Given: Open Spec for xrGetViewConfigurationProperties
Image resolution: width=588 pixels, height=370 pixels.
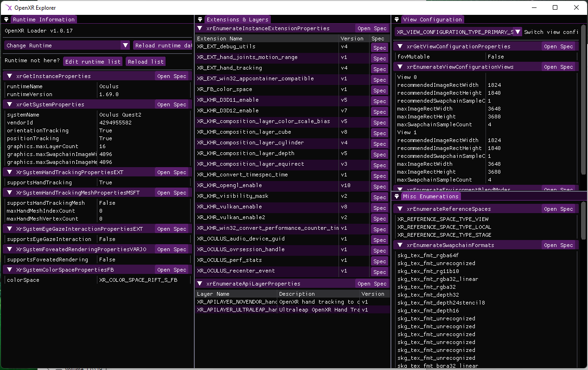Looking at the screenshot, I should tap(558, 46).
